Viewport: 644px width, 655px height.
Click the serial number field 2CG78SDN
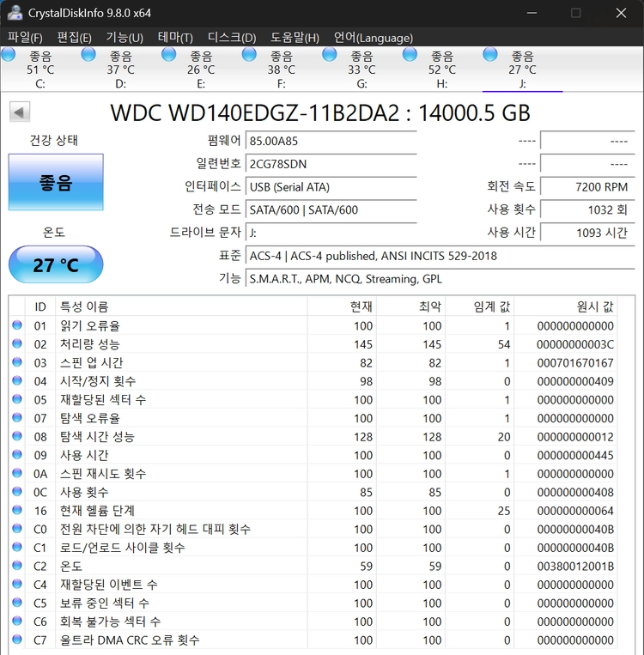point(331,164)
